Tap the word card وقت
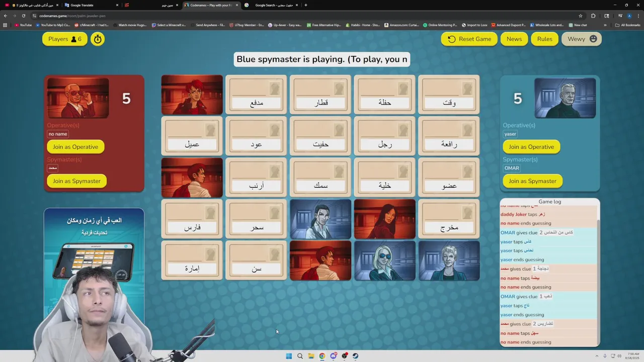The height and width of the screenshot is (362, 644). 449,95
